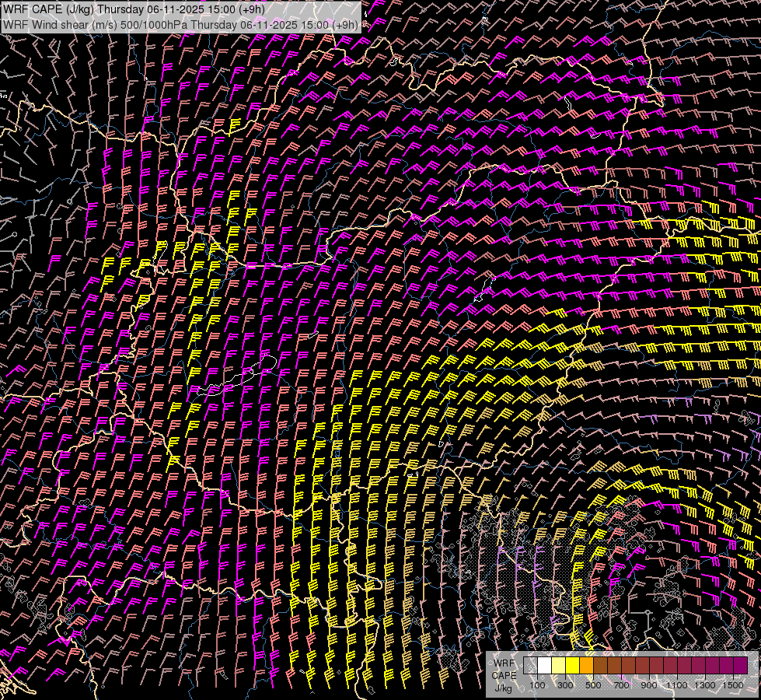This screenshot has width=761, height=700.
Task: Click the 700 legend scale label
Action: click(621, 684)
